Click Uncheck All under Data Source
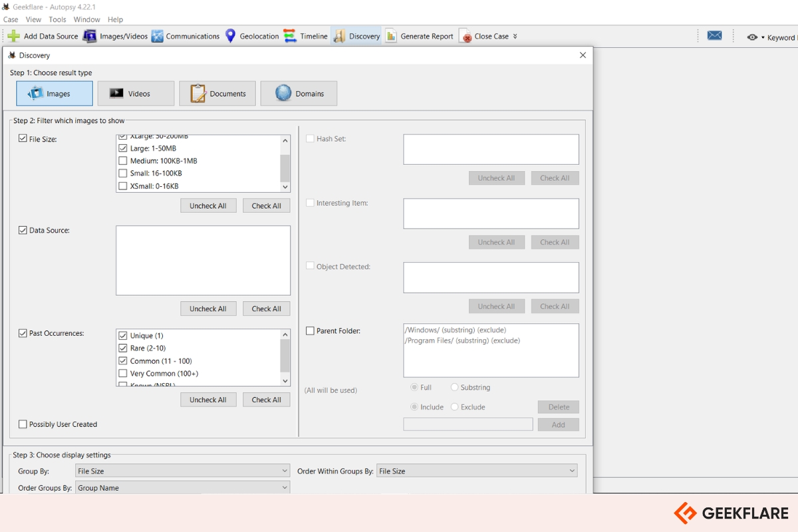 207,309
